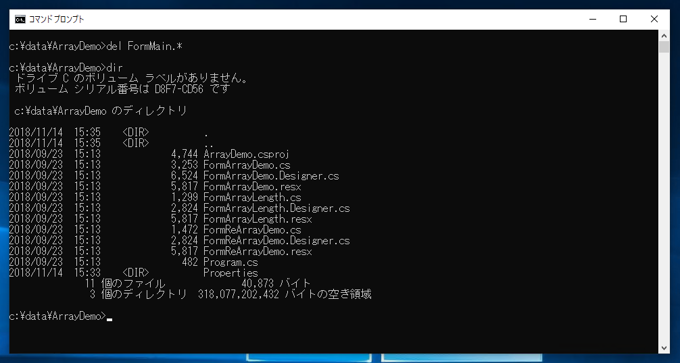Select the Program.cs file name
680x363 pixels.
coord(230,262)
